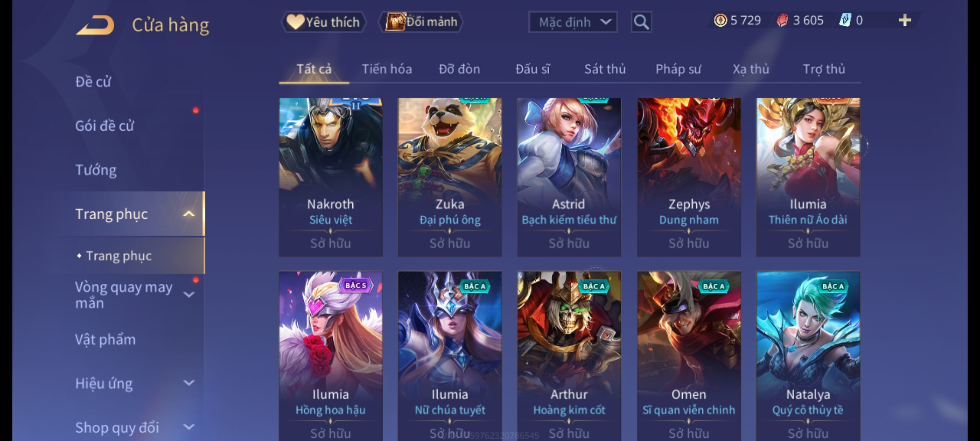This screenshot has width=980, height=441.
Task: Open the search magnifier icon
Action: click(x=641, y=22)
